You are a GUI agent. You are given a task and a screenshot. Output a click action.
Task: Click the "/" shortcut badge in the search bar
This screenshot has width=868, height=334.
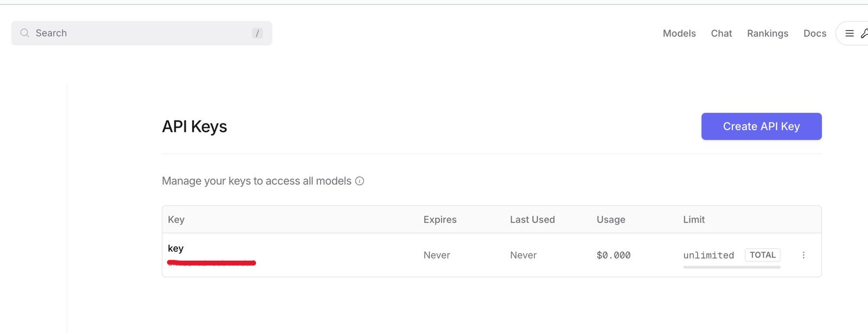click(x=257, y=33)
